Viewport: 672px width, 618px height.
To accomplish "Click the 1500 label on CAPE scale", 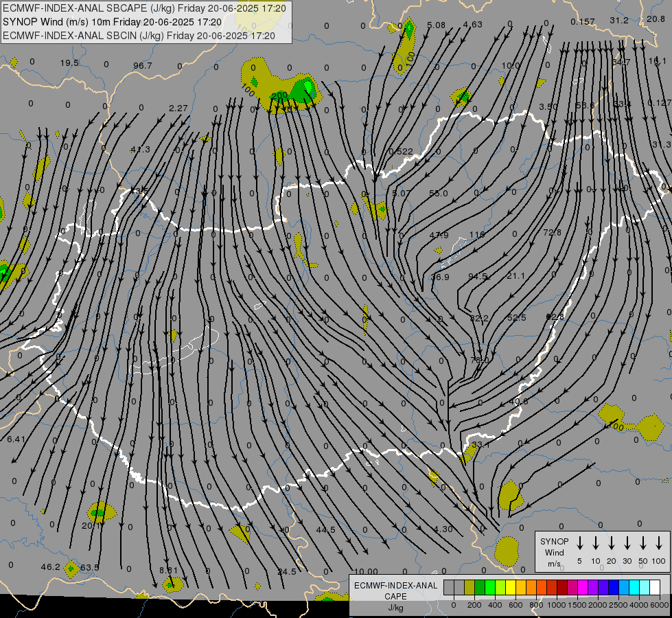I will [577, 605].
